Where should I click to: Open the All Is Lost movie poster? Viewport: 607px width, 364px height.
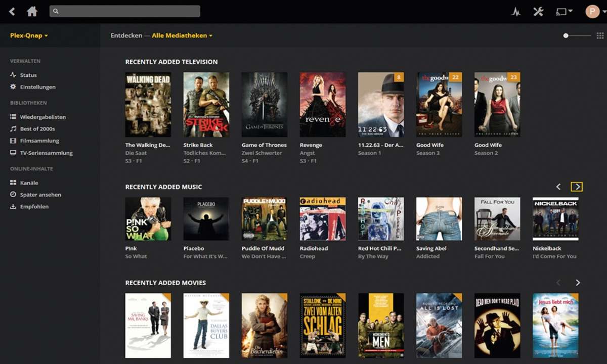(439, 326)
